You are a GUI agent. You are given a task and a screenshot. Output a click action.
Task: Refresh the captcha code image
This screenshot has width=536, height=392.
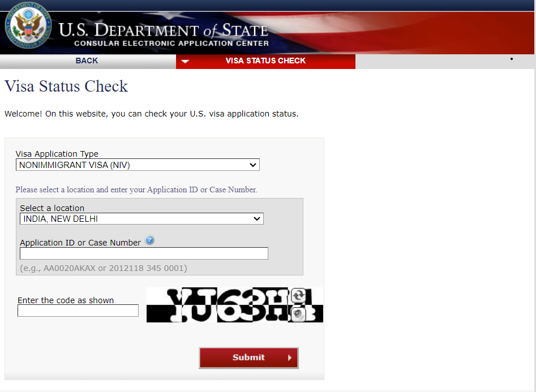tap(298, 295)
